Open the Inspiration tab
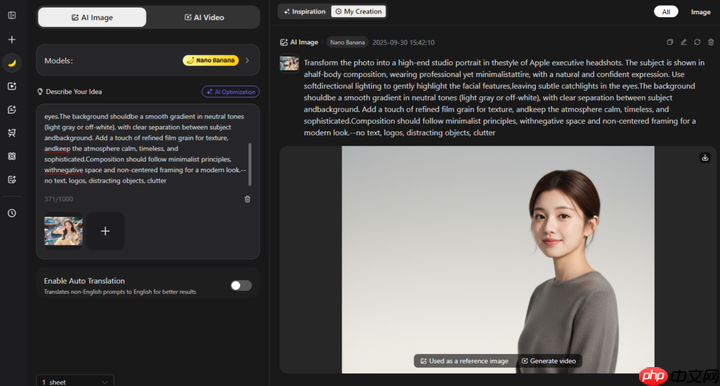This screenshot has height=386, width=720. point(304,11)
